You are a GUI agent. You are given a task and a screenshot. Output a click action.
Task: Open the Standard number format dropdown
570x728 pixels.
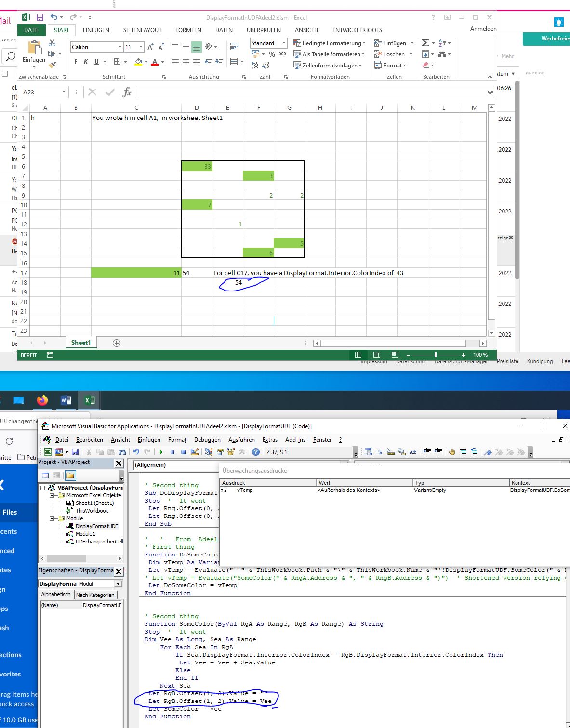click(x=284, y=43)
